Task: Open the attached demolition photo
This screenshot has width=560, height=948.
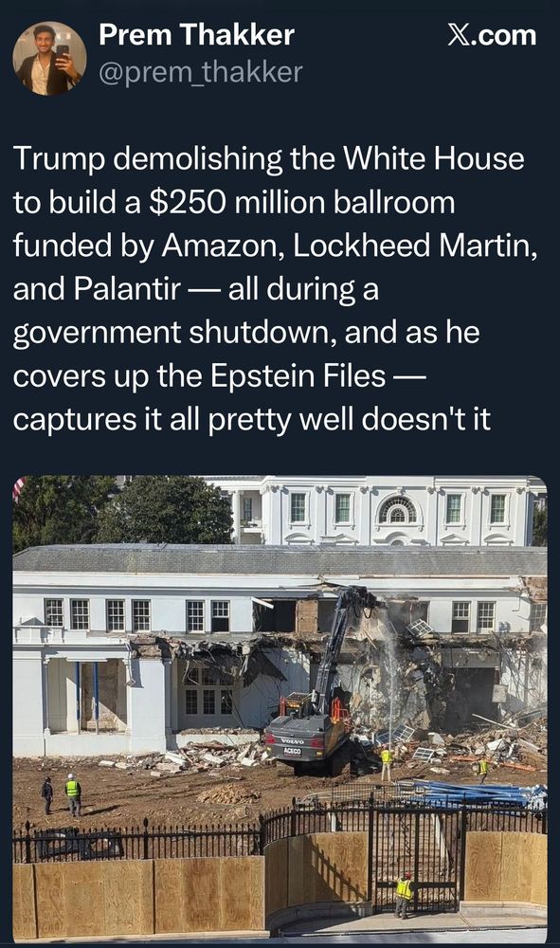Action: (280, 708)
